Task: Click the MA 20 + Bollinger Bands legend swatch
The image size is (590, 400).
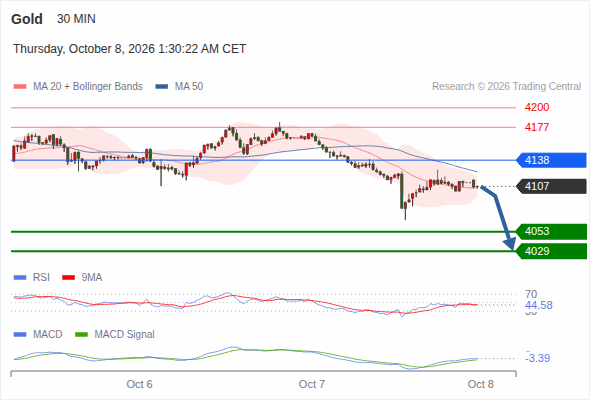Action: point(20,87)
